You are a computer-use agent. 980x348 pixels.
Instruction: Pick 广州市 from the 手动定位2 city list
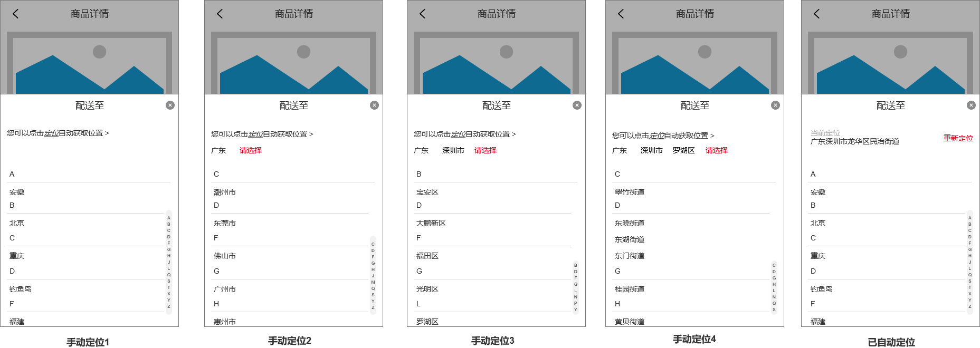(x=225, y=289)
